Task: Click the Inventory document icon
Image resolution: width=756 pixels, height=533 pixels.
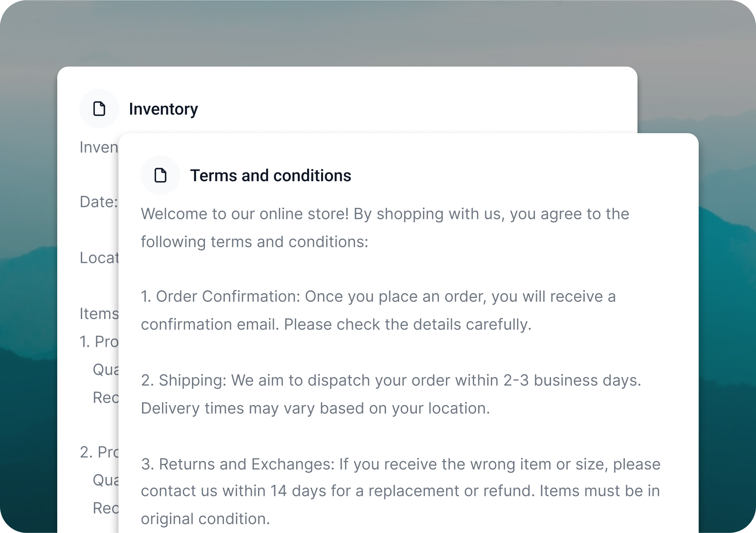Action: 99,109
